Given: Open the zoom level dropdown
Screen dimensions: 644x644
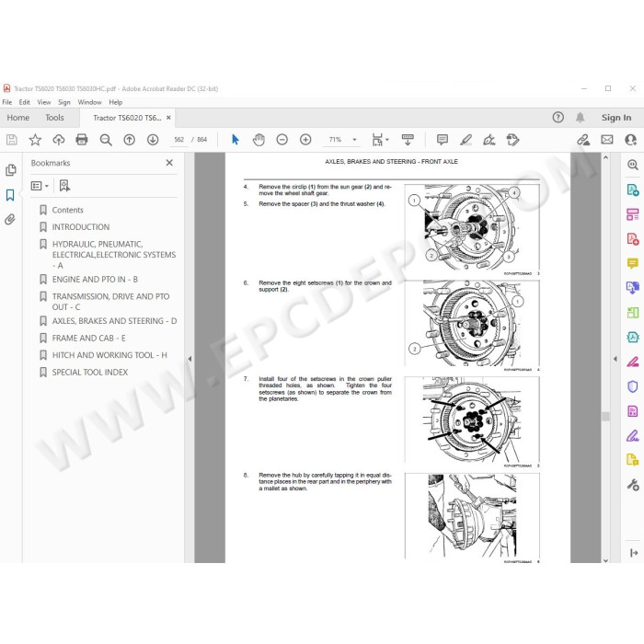Looking at the screenshot, I should coord(354,140).
